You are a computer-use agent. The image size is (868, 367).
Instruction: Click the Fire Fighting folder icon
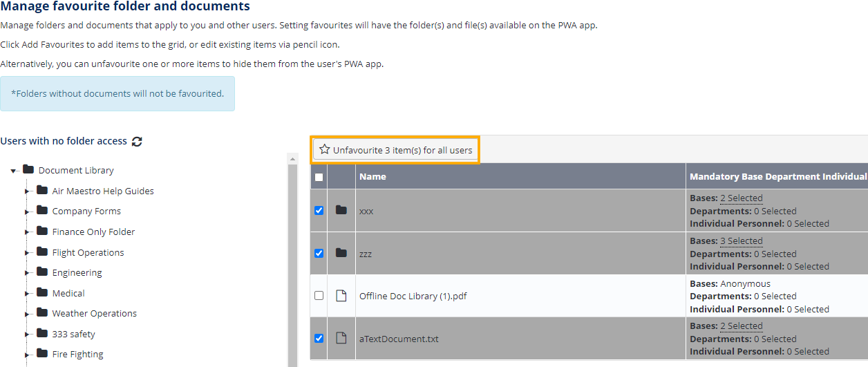click(x=42, y=354)
